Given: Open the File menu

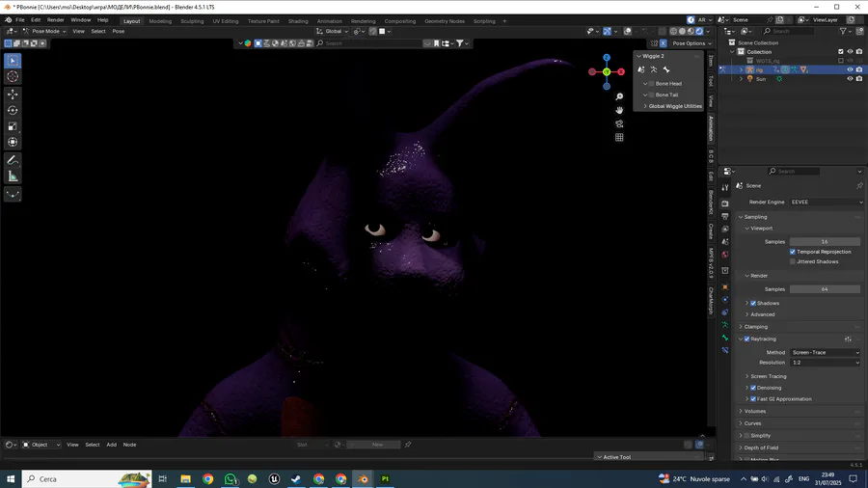Looking at the screenshot, I should [x=20, y=20].
